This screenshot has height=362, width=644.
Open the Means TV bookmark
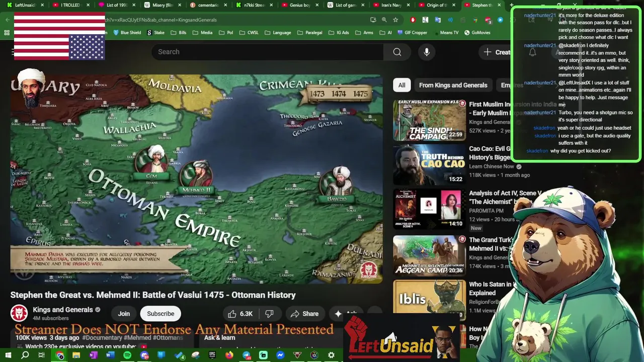pyautogui.click(x=446, y=33)
